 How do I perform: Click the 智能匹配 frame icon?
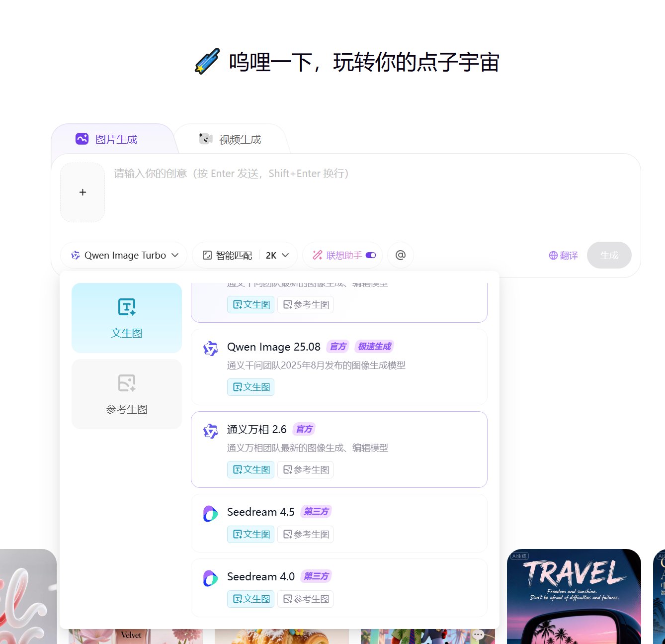point(207,255)
